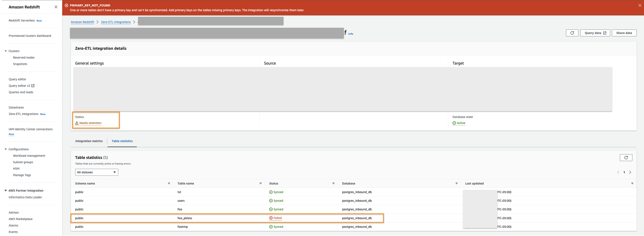Click the refresh icon button beside Query data

coord(572,33)
